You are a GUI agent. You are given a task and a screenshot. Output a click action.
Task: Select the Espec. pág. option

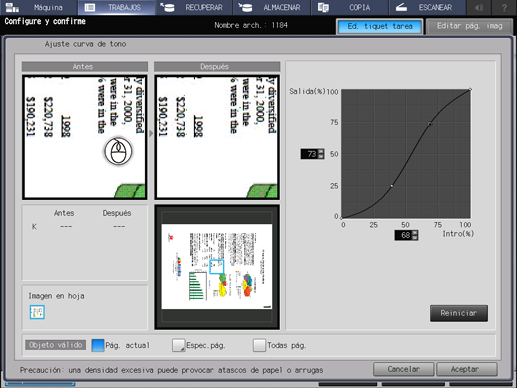coord(178,345)
